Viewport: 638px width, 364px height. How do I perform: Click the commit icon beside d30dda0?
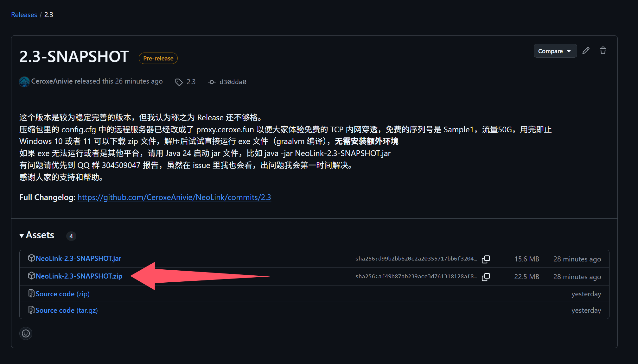[212, 82]
